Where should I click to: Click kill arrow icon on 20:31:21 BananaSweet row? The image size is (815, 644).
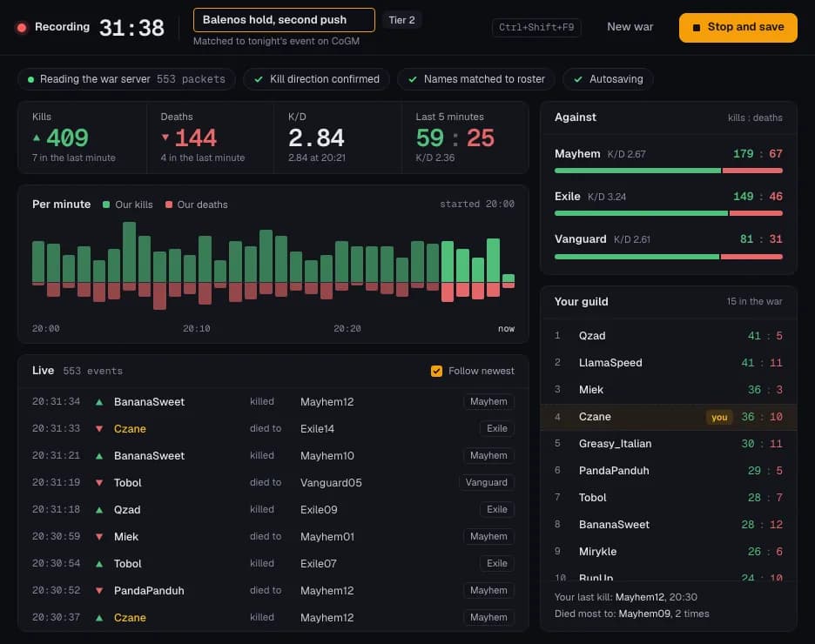(99, 456)
